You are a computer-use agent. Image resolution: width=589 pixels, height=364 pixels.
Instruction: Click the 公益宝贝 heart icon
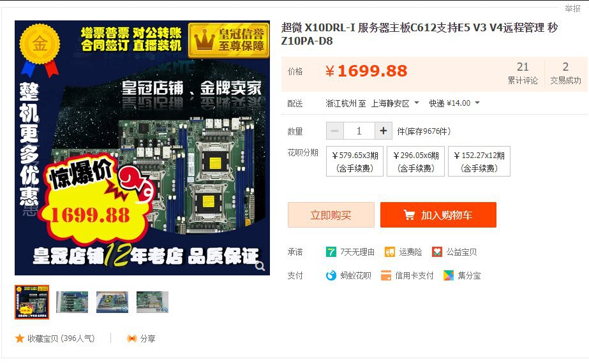pyautogui.click(x=437, y=252)
